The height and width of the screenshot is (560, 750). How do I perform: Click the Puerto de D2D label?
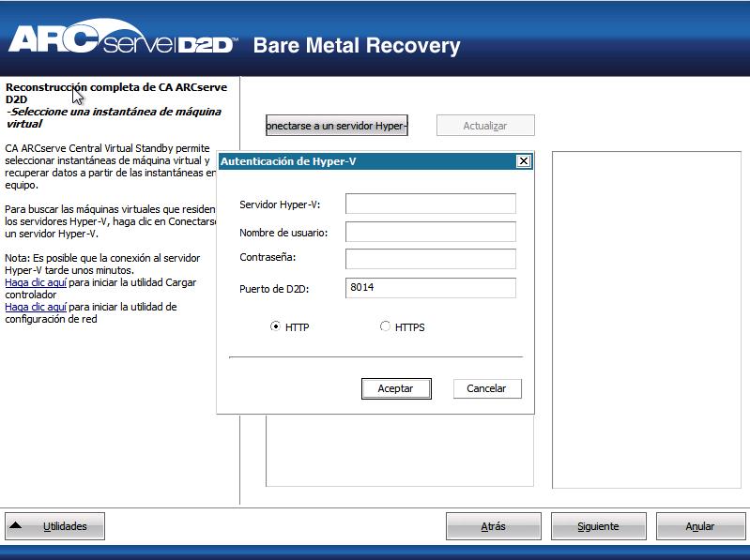tap(274, 289)
